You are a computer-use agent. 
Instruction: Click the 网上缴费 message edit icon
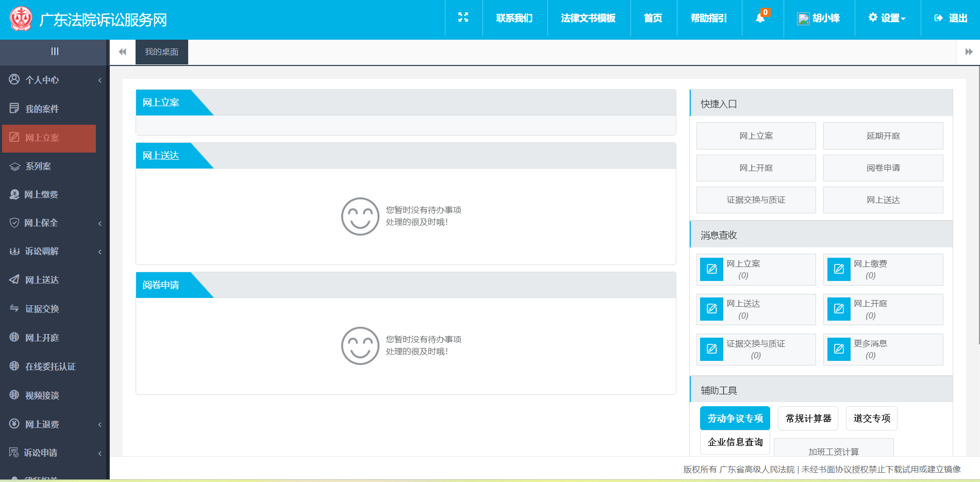point(839,269)
